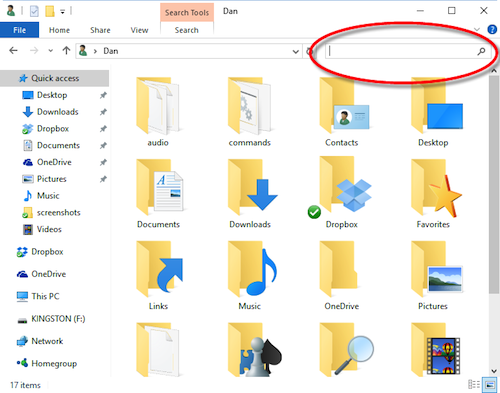Image resolution: width=500 pixels, height=393 pixels.
Task: Open the View ribbon tab
Action: coord(139,30)
